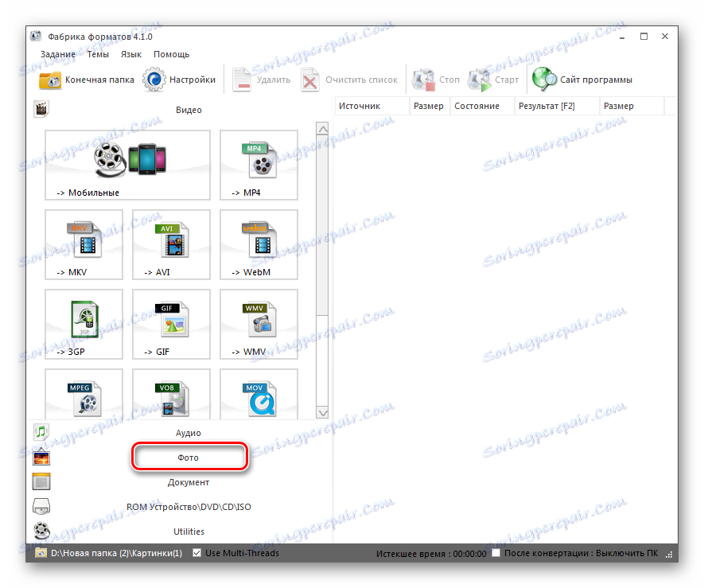This screenshot has width=704, height=588.
Task: Choose the VOB conversion tile
Action: [x=171, y=394]
